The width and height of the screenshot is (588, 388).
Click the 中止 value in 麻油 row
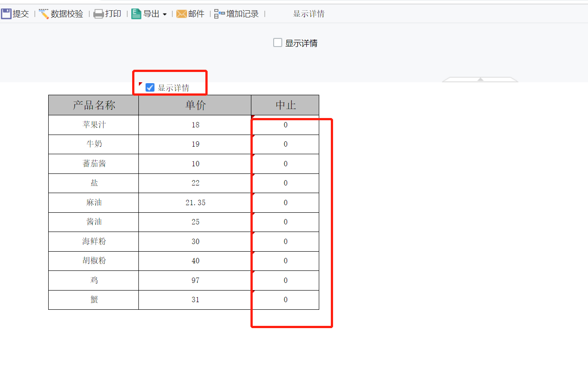pos(285,202)
